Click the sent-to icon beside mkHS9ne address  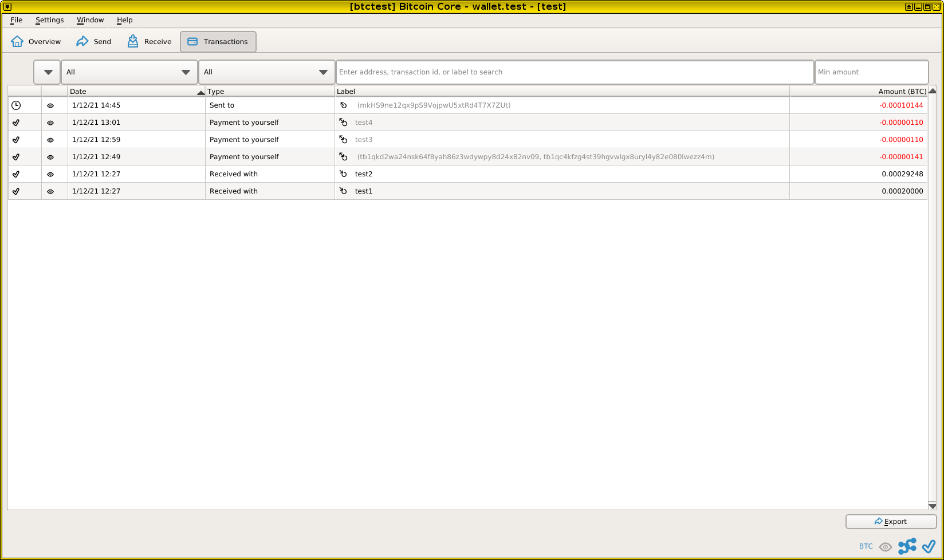(x=343, y=105)
